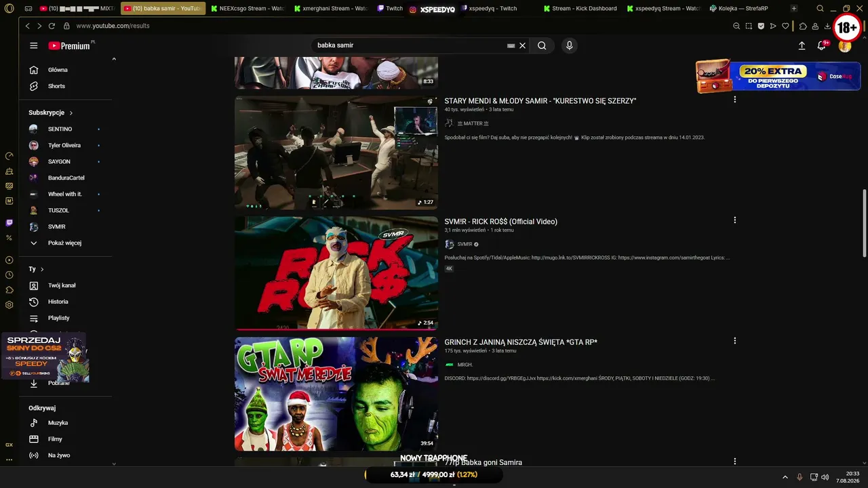Image resolution: width=868 pixels, height=488 pixels.
Task: Open the taskbar clock and date
Action: (848, 477)
